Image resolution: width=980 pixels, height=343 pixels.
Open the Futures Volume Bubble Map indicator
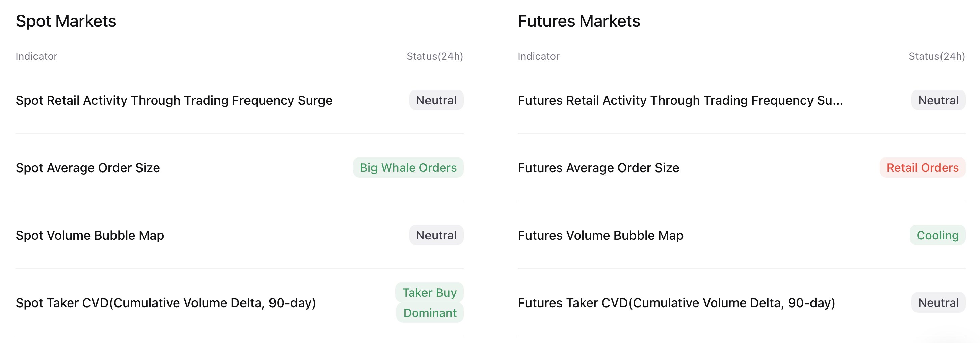pos(600,235)
